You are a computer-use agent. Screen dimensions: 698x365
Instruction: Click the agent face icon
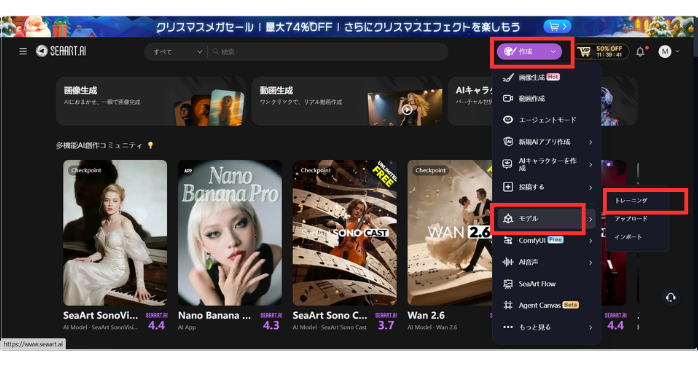click(x=508, y=120)
